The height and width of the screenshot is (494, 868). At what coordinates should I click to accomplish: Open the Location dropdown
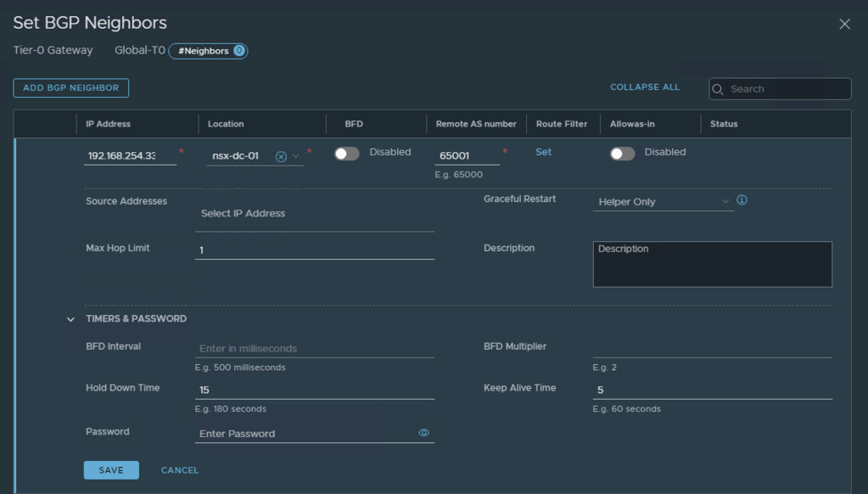(x=296, y=156)
